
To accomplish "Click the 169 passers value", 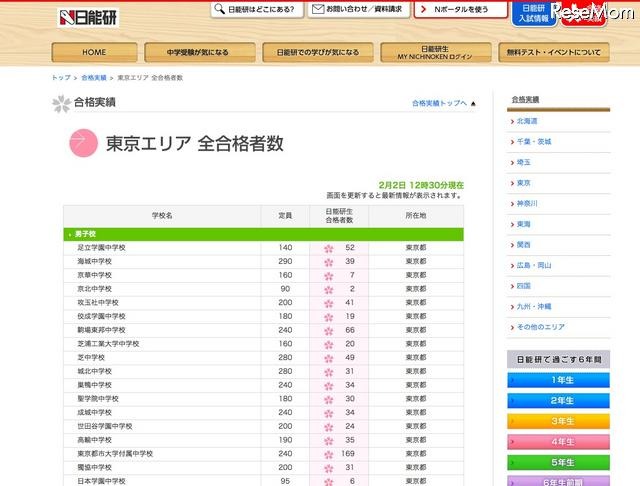I will coord(348,454).
